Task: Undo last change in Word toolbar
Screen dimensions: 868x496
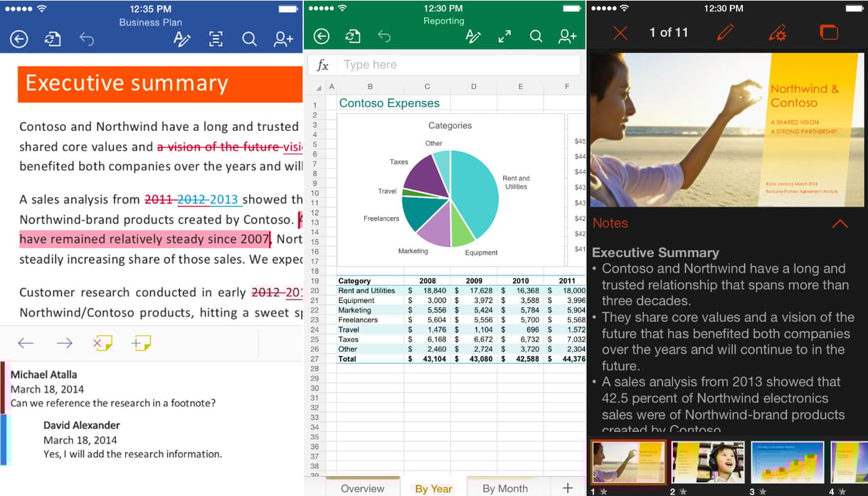Action: 87,38
